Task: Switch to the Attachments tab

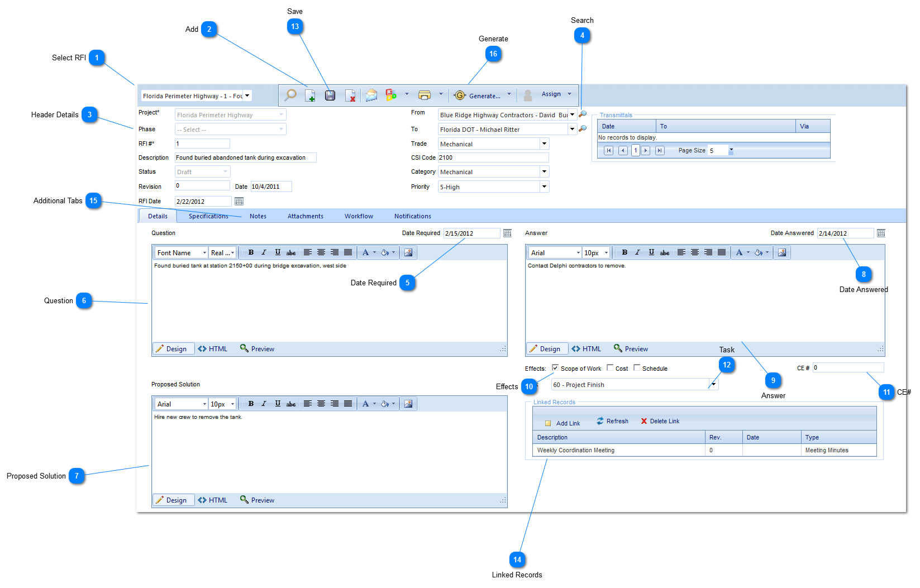Action: coord(306,216)
